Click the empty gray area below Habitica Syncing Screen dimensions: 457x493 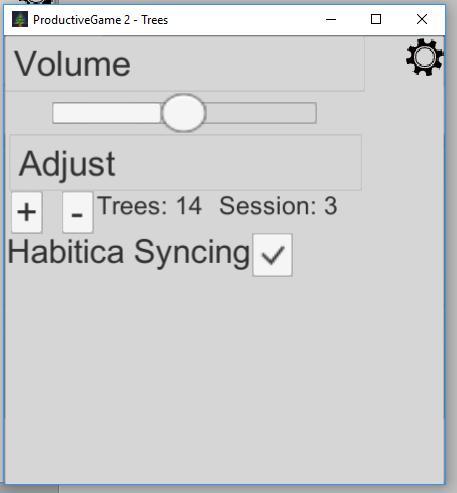[224, 377]
